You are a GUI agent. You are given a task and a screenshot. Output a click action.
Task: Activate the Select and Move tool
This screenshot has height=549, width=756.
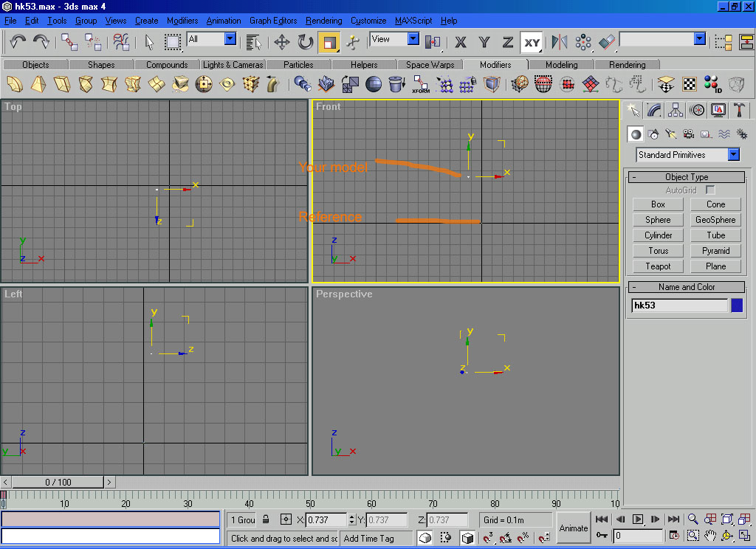coord(282,42)
